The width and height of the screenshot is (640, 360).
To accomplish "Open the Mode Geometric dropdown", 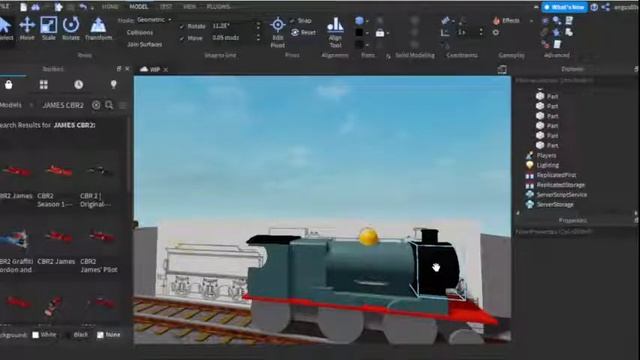I will (x=154, y=20).
